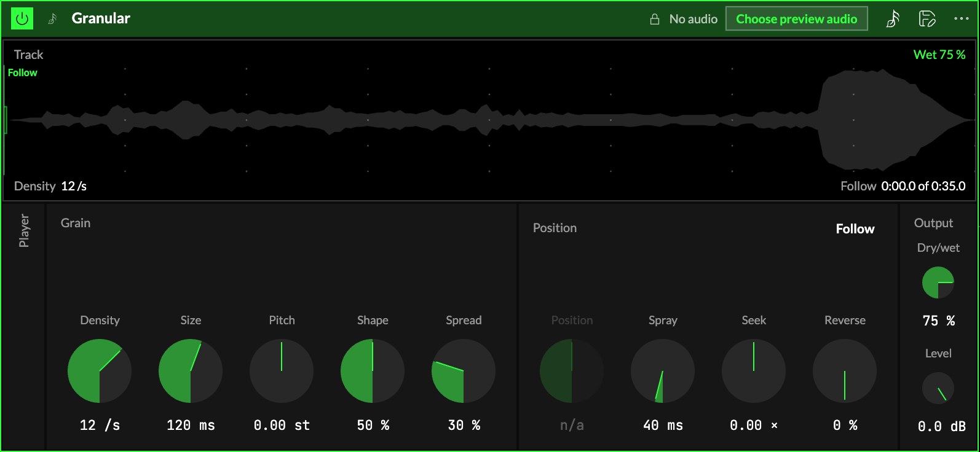Open the three-dot more options menu
This screenshot has height=452, width=980.
(x=961, y=18)
